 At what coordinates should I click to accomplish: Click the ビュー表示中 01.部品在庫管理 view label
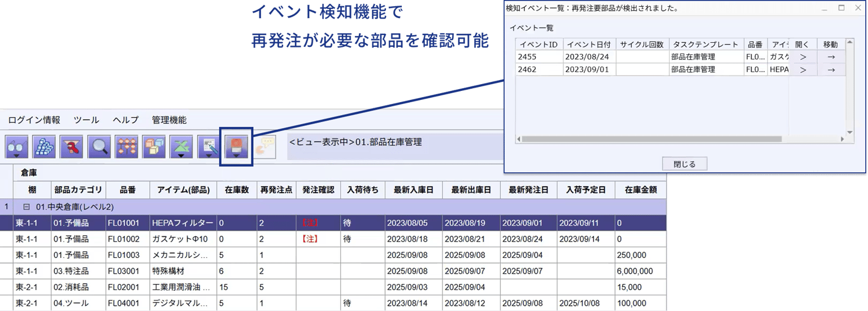point(355,142)
